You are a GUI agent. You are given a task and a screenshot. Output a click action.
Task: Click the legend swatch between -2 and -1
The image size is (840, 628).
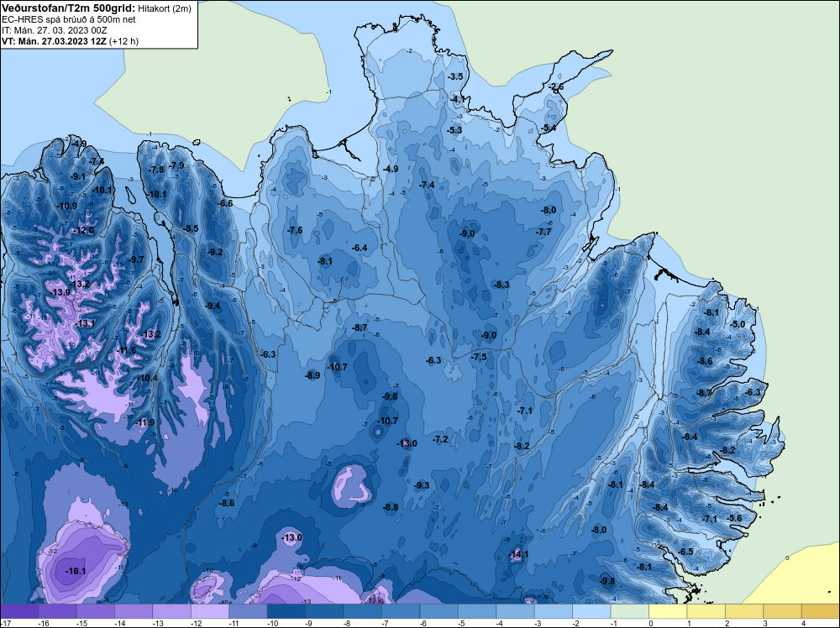click(x=591, y=611)
